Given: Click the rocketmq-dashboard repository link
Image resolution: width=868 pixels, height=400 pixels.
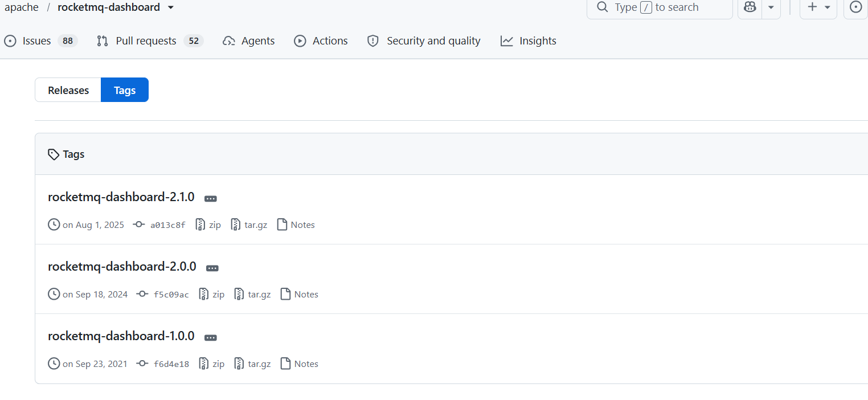Looking at the screenshot, I should pyautogui.click(x=109, y=7).
